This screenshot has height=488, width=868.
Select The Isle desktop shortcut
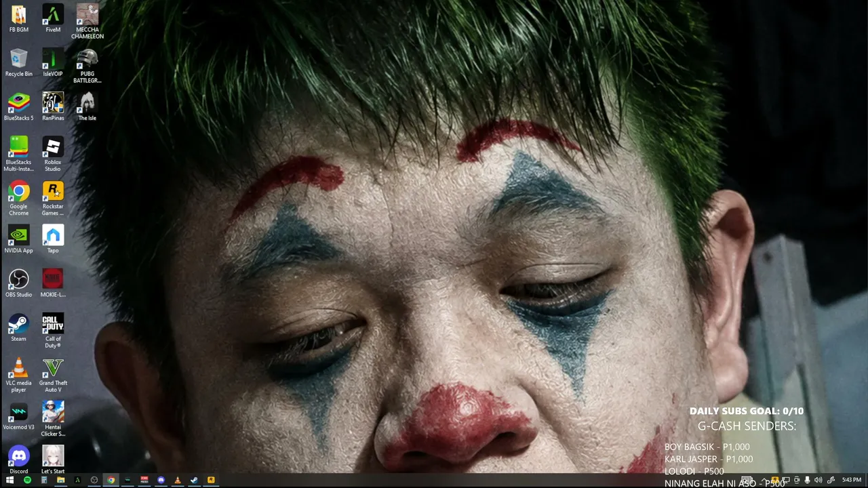(87, 107)
